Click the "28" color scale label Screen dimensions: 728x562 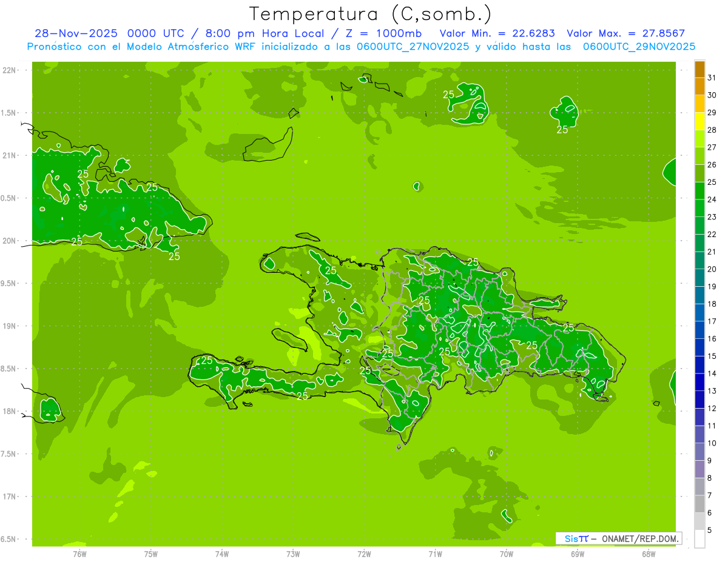[x=712, y=130]
